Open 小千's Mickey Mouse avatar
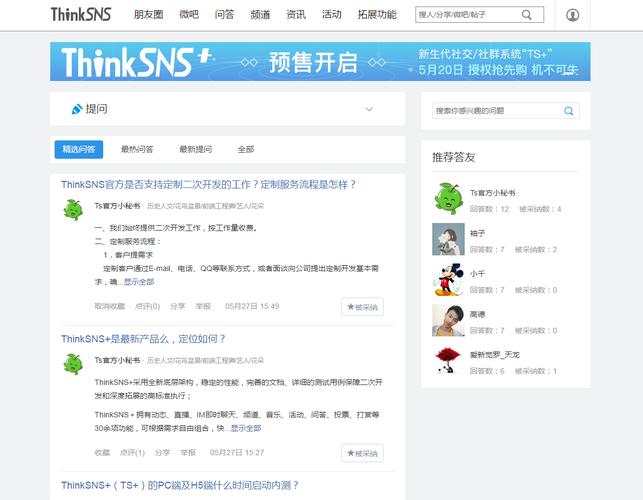This screenshot has width=643, height=500. [448, 280]
